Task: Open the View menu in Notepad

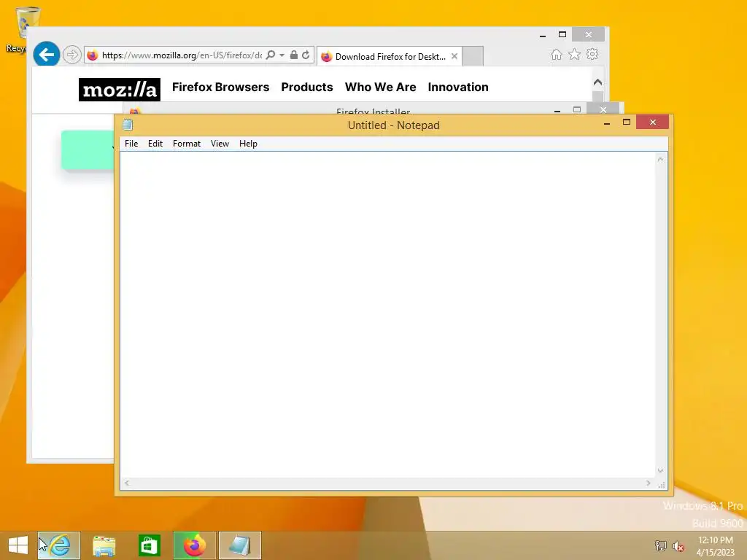Action: pos(220,144)
